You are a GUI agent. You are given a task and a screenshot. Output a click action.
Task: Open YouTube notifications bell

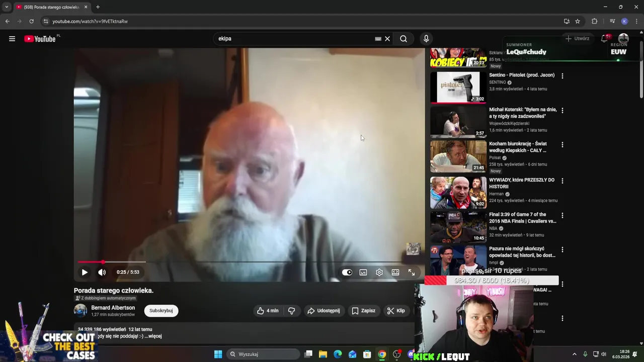click(605, 39)
